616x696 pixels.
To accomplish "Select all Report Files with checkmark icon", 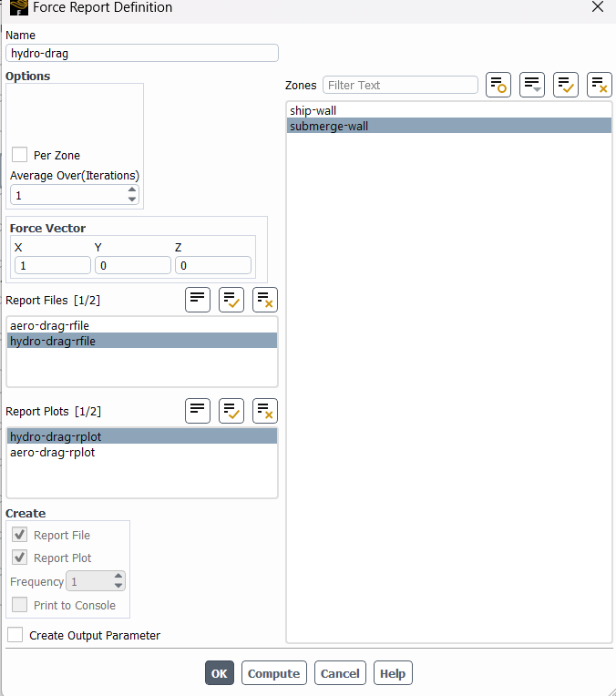I will coord(231,300).
